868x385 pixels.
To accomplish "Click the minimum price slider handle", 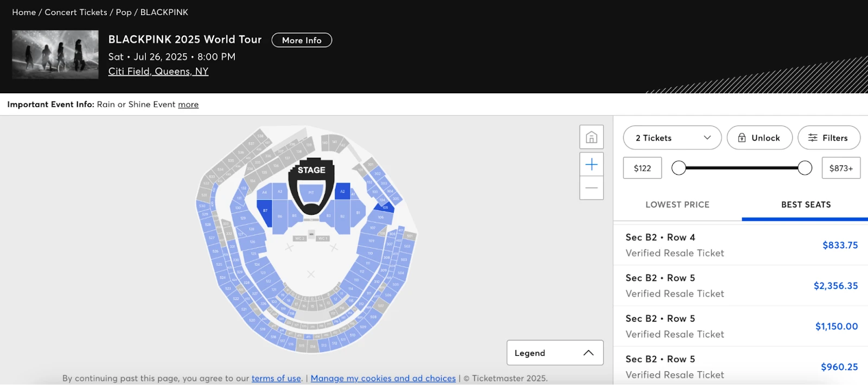I will coord(679,168).
